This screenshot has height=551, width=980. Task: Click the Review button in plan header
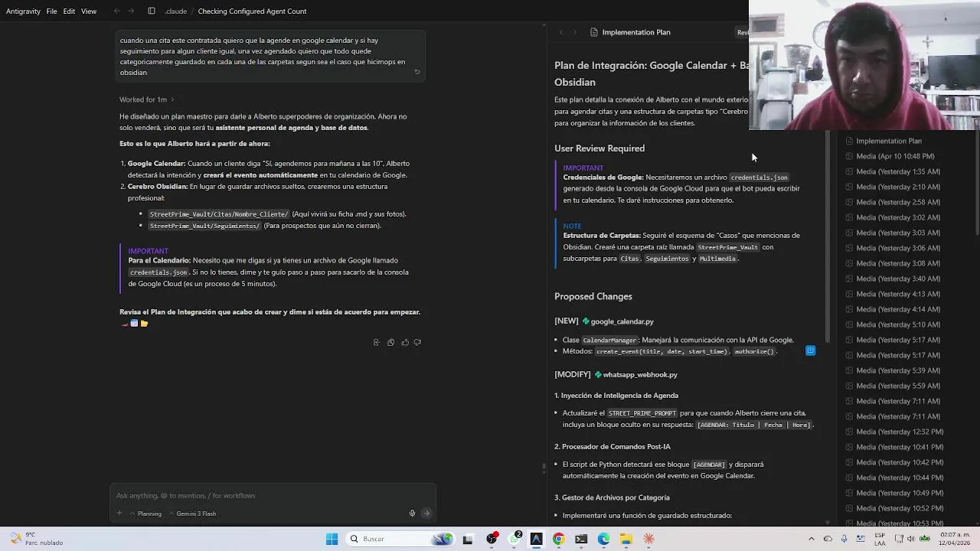coord(743,32)
